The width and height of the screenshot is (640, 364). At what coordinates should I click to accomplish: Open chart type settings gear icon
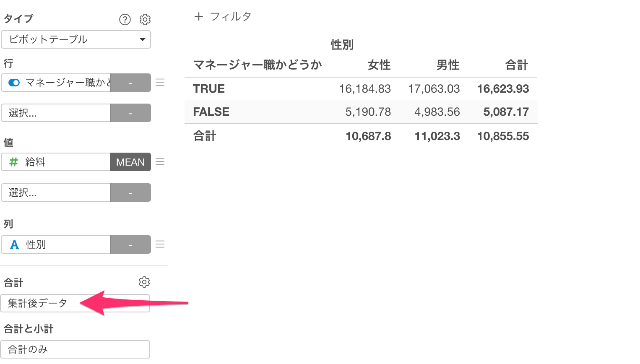click(x=145, y=19)
